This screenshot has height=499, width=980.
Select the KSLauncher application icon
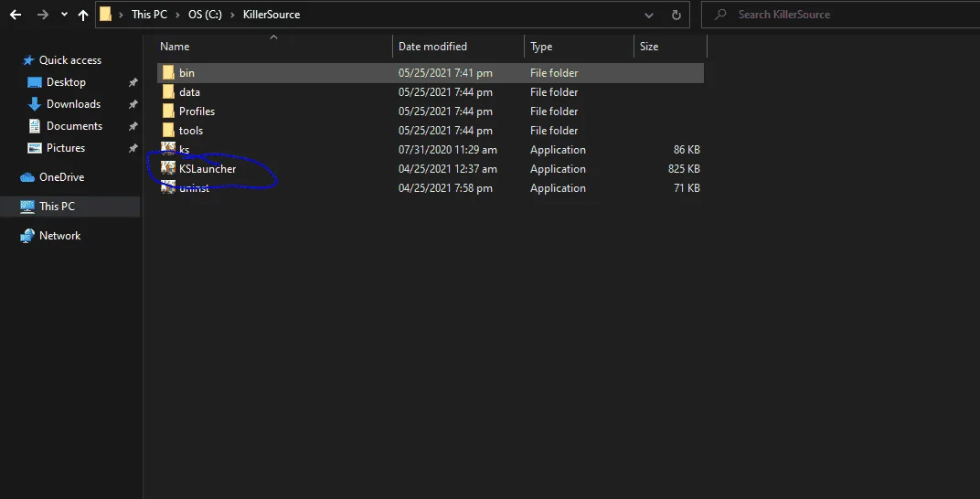coord(168,169)
